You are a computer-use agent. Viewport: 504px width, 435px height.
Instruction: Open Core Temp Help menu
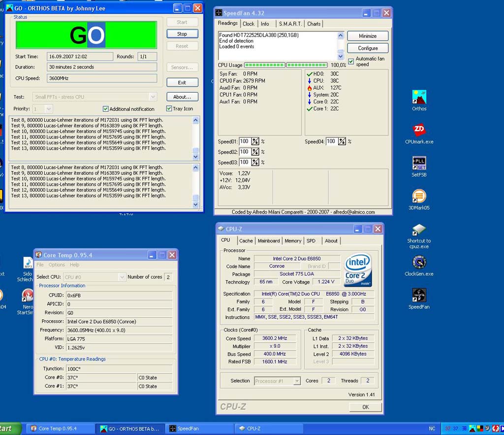click(x=75, y=265)
